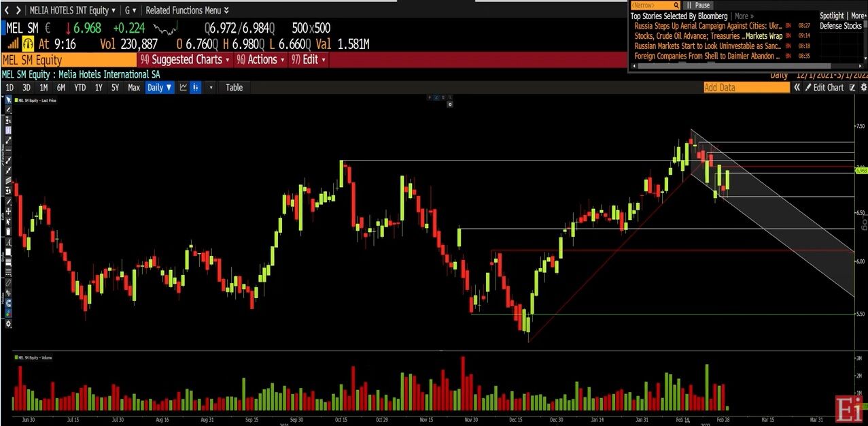Go forward with the right arrow

pyautogui.click(x=18, y=10)
